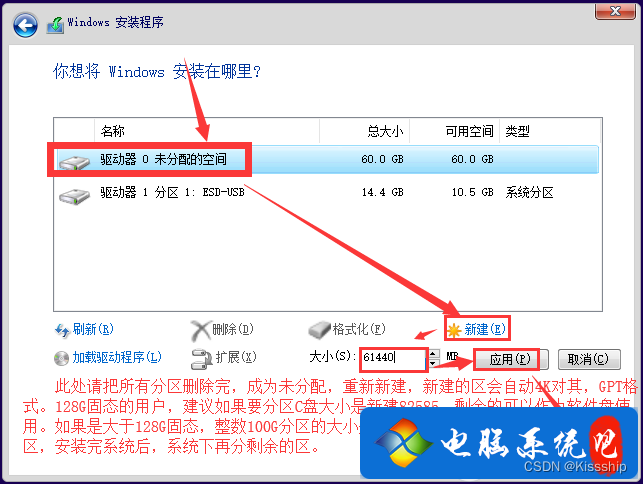Image resolution: width=643 pixels, height=484 pixels.
Task: Click 格式化(F) format link
Action: tap(359, 329)
